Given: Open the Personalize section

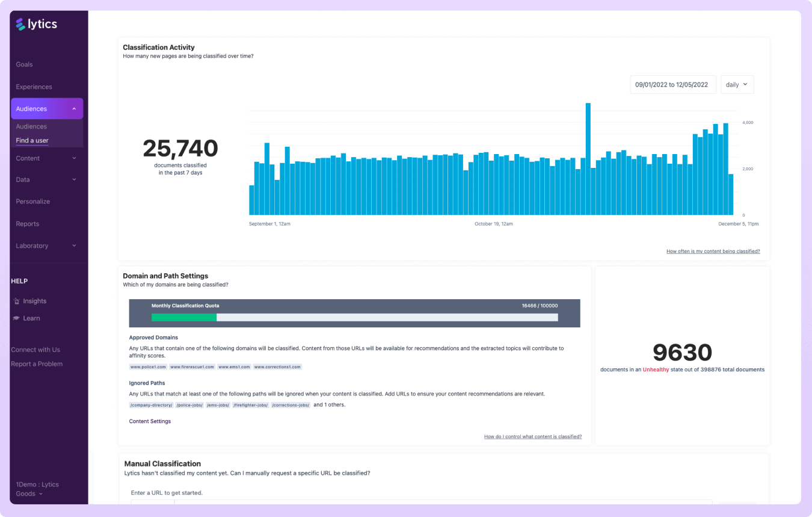Looking at the screenshot, I should point(33,202).
